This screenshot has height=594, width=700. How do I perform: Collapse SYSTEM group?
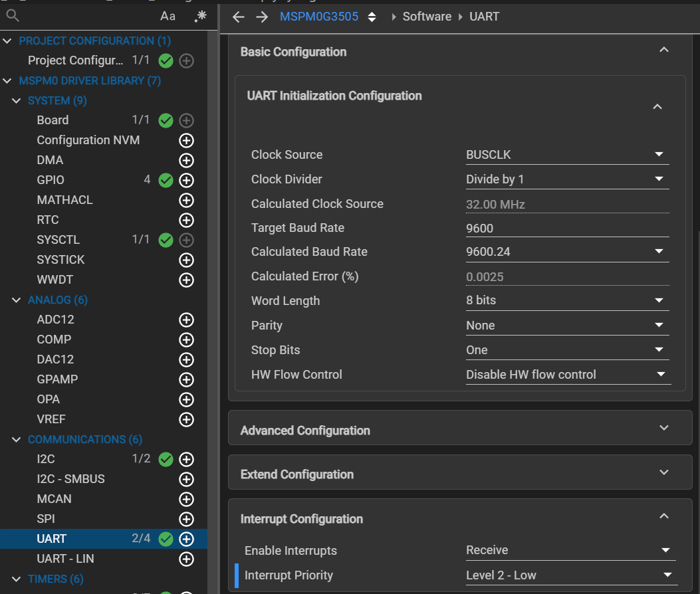pos(16,101)
